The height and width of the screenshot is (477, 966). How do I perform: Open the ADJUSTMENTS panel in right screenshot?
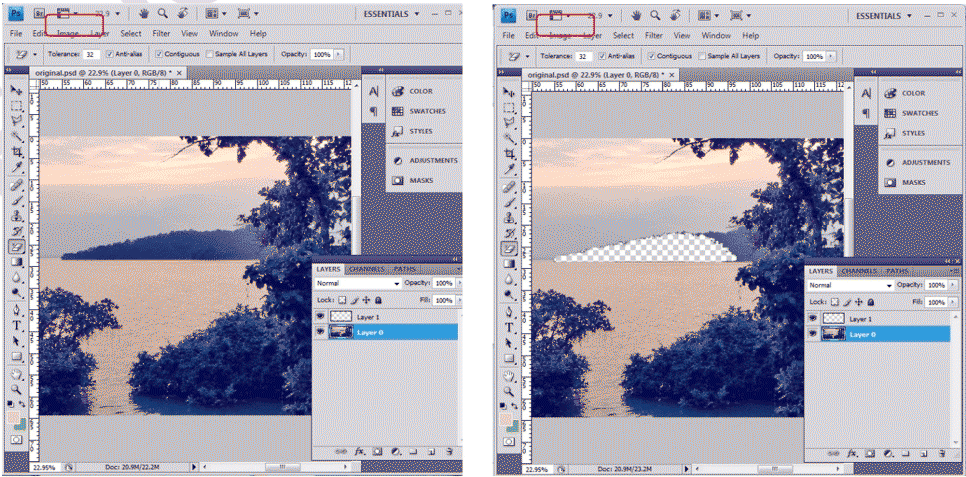(917, 162)
